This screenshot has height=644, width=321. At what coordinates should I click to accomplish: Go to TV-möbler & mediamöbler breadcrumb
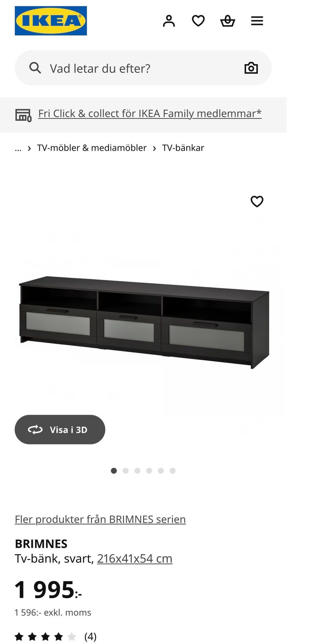pyautogui.click(x=92, y=148)
